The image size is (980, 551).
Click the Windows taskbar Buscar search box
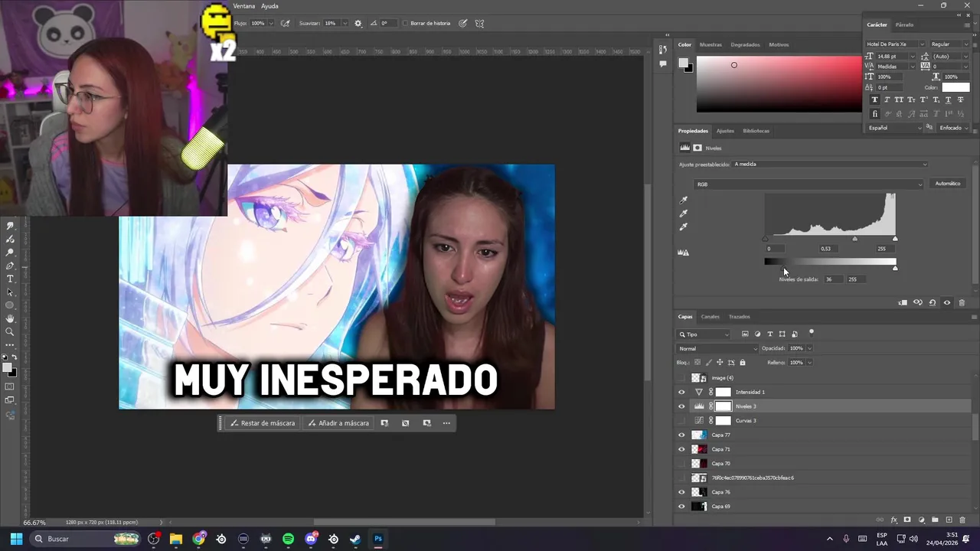tap(84, 539)
